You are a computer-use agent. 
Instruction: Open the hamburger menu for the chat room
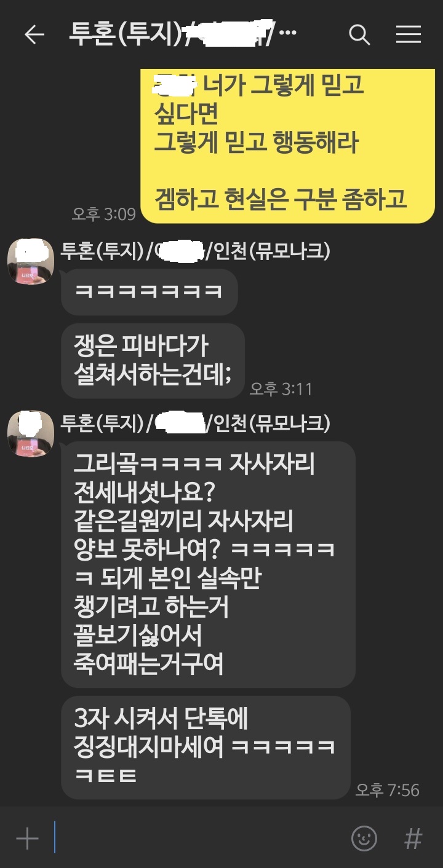click(x=408, y=35)
